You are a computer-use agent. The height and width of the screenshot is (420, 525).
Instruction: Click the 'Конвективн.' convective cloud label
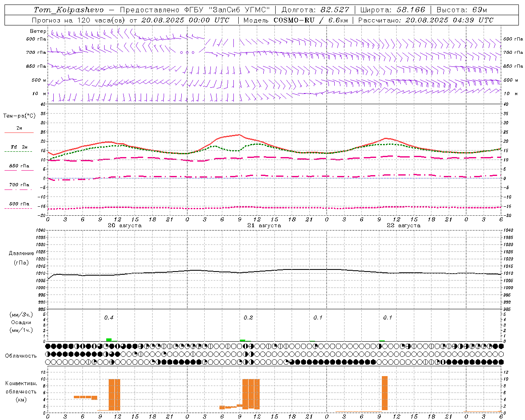click(21, 383)
